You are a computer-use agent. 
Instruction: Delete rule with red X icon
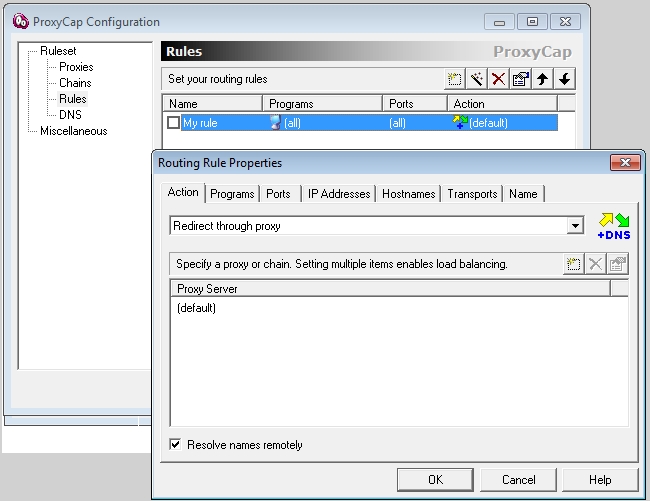(x=498, y=79)
